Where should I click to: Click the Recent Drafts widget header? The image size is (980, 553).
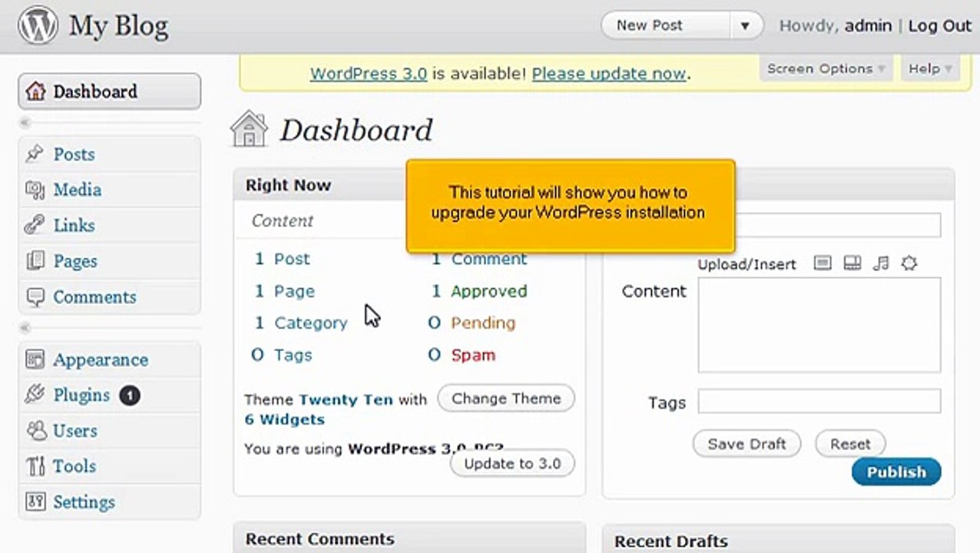[x=778, y=539]
